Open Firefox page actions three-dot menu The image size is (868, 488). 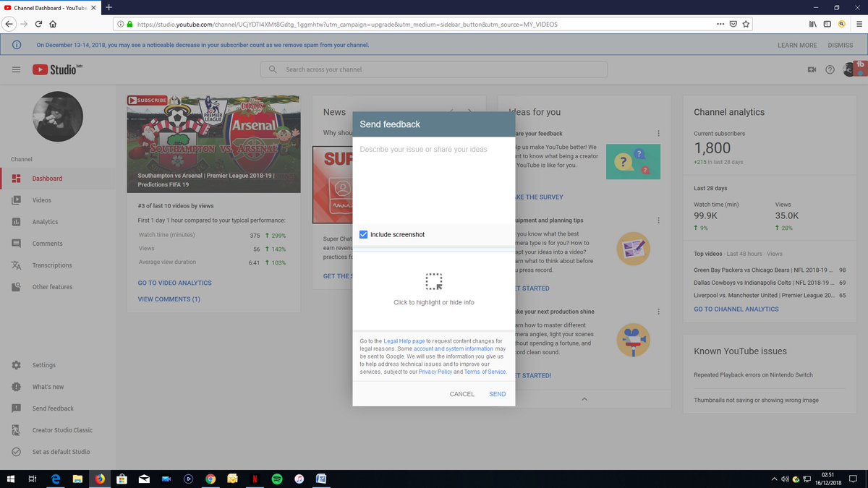click(x=720, y=24)
